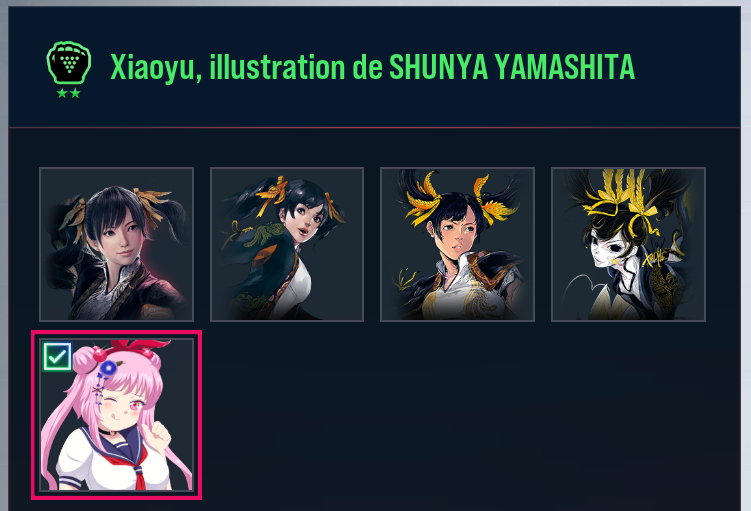Image resolution: width=751 pixels, height=511 pixels.
Task: Click the word Xiaoyu in the header
Action: (153, 68)
